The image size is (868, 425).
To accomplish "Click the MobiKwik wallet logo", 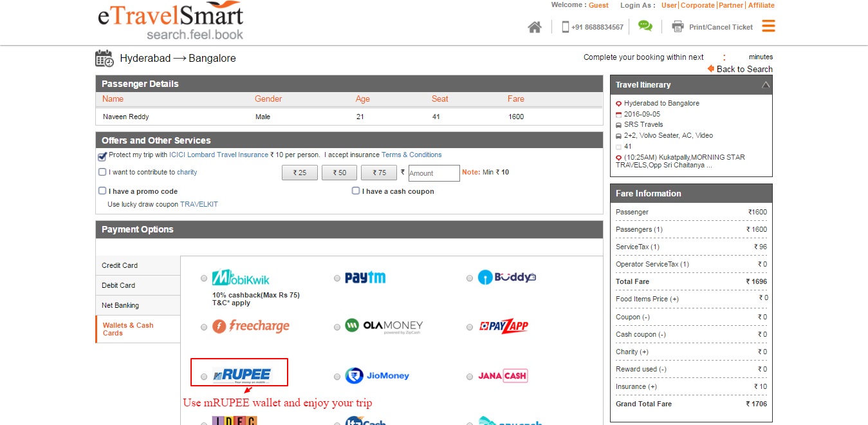I will [x=241, y=278].
